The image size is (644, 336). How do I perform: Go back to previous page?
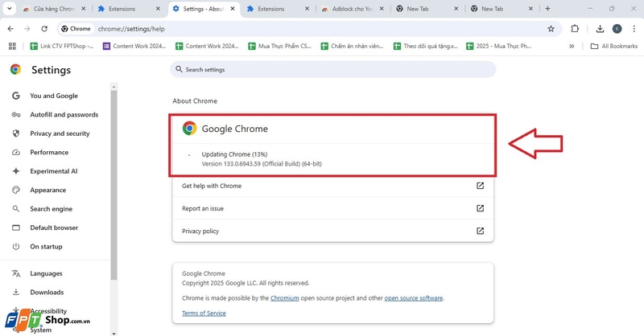10,29
